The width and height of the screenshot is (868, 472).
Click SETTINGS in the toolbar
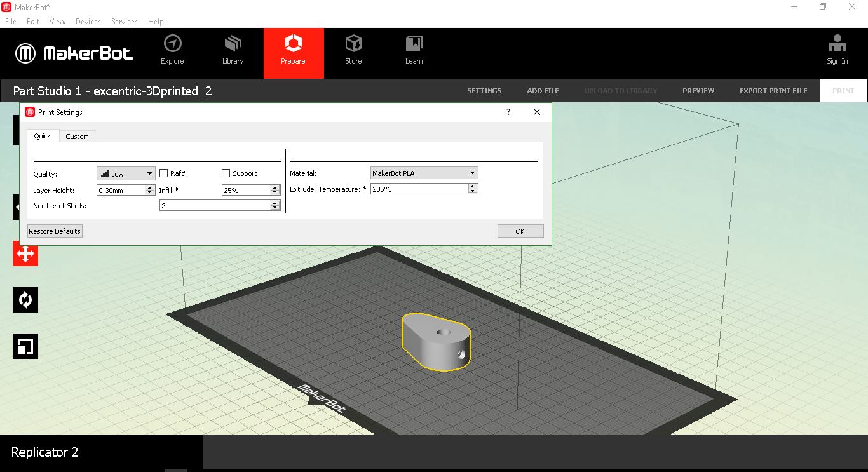484,91
